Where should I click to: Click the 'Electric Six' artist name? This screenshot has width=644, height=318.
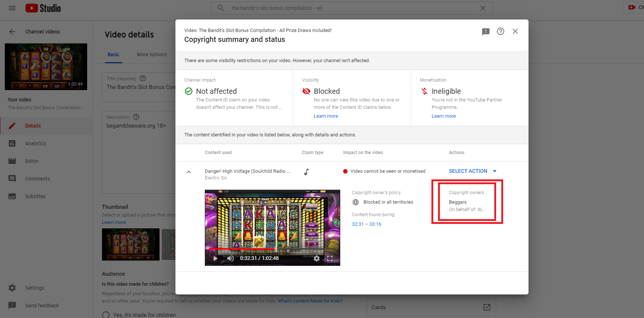point(216,178)
